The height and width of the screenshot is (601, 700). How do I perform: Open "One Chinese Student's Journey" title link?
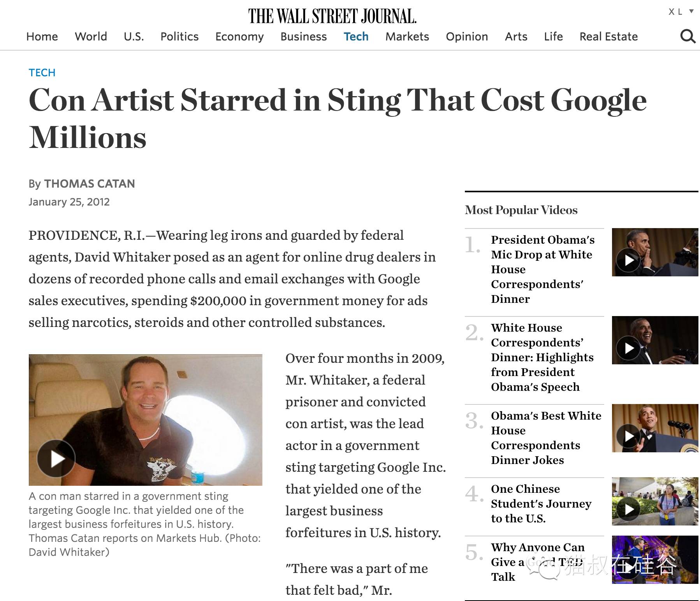tap(541, 504)
